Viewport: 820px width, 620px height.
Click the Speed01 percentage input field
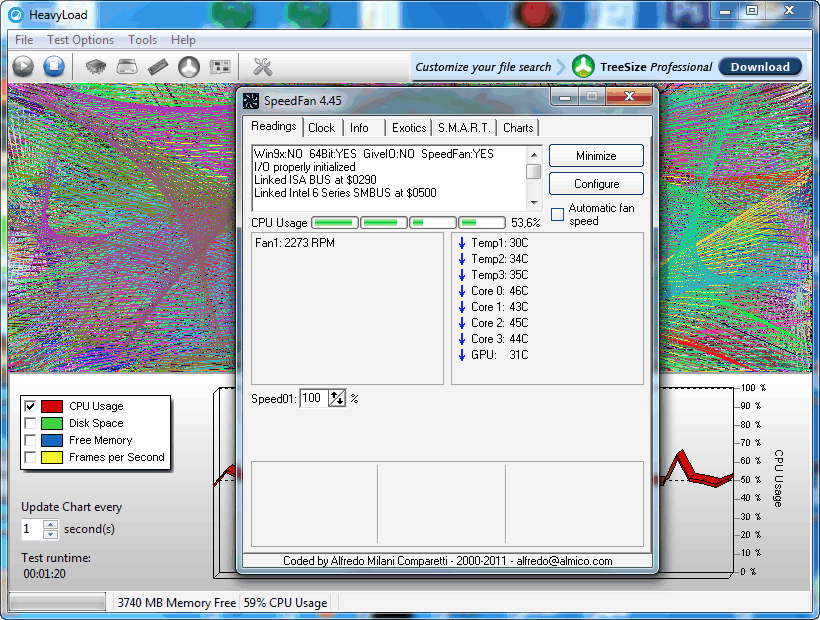(x=312, y=398)
